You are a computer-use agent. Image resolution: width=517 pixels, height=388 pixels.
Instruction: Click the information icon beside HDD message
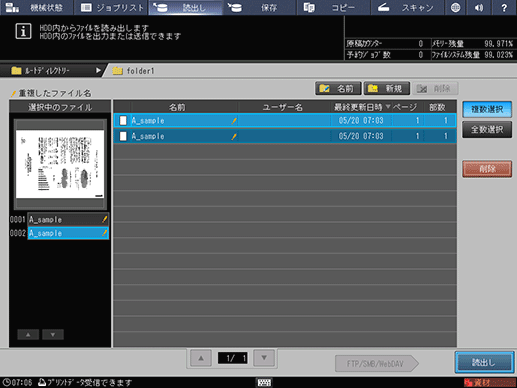[23, 32]
